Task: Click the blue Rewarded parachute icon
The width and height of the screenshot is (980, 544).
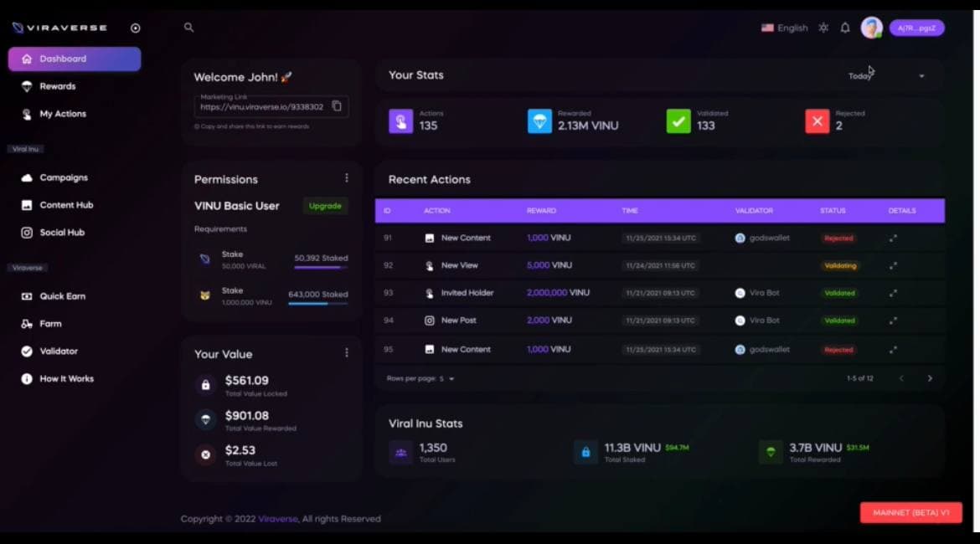Action: click(539, 121)
